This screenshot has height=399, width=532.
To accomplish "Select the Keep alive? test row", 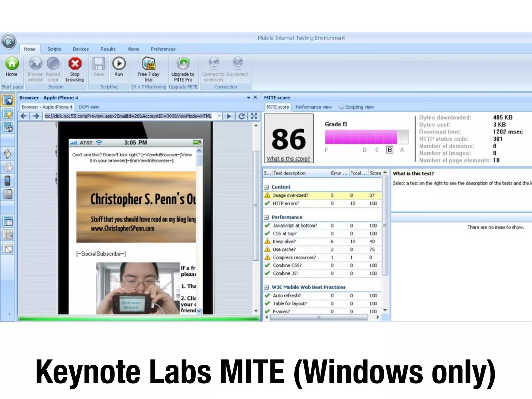I will tap(322, 242).
